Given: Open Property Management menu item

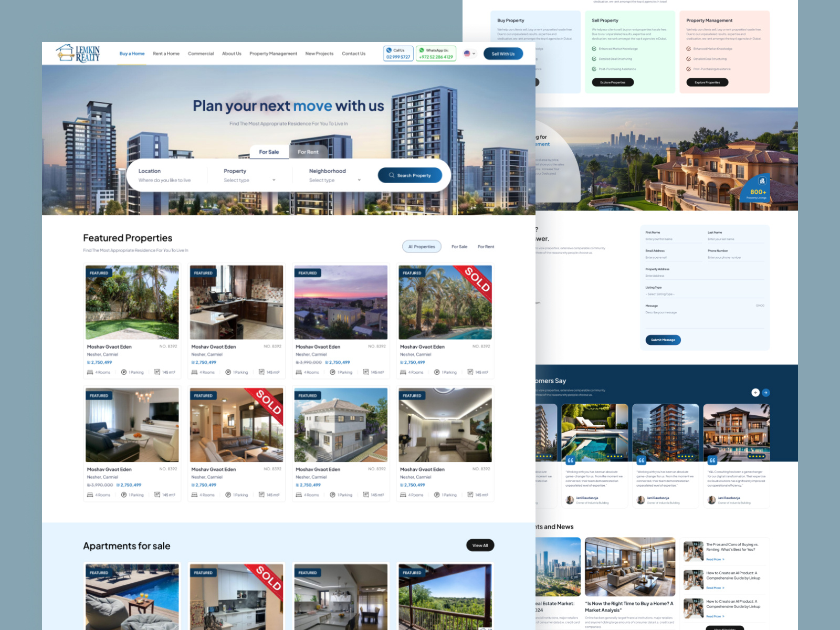Looking at the screenshot, I should pos(273,54).
